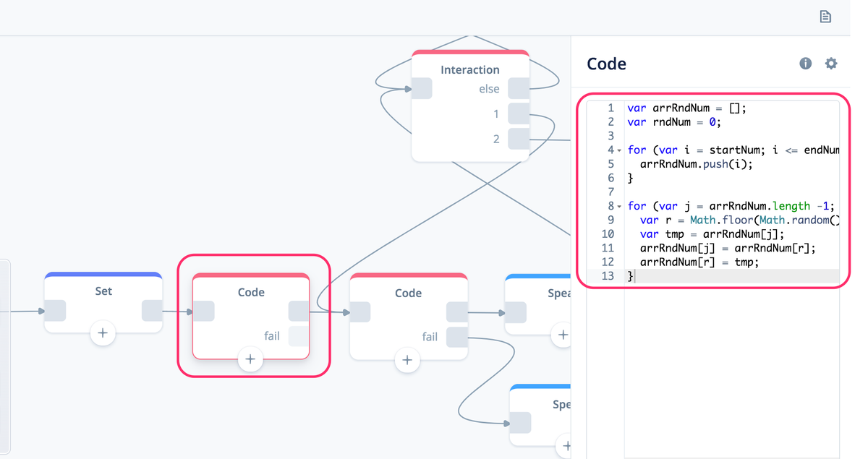Click code line 'var arrRndNum = [];'
This screenshot has width=868, height=459.
click(686, 108)
